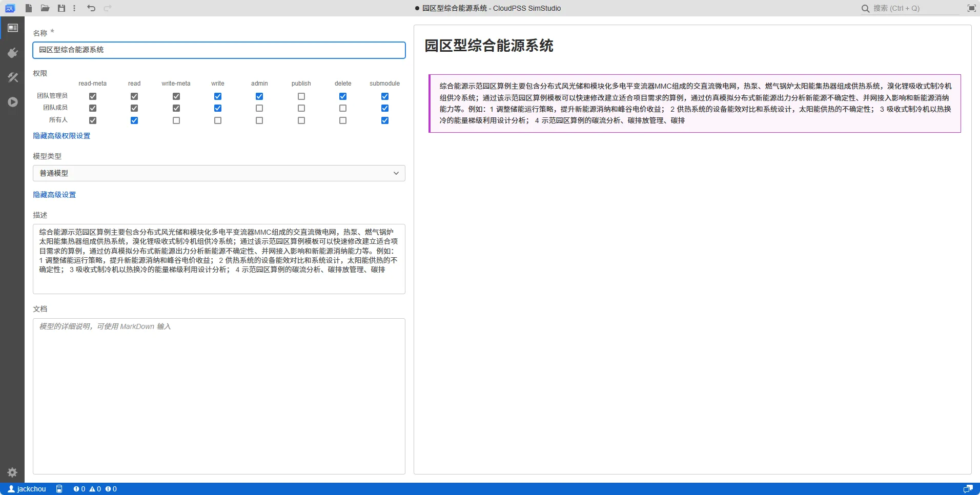980x495 pixels.
Task: Toggle read permission for 所有人
Action: click(x=134, y=120)
